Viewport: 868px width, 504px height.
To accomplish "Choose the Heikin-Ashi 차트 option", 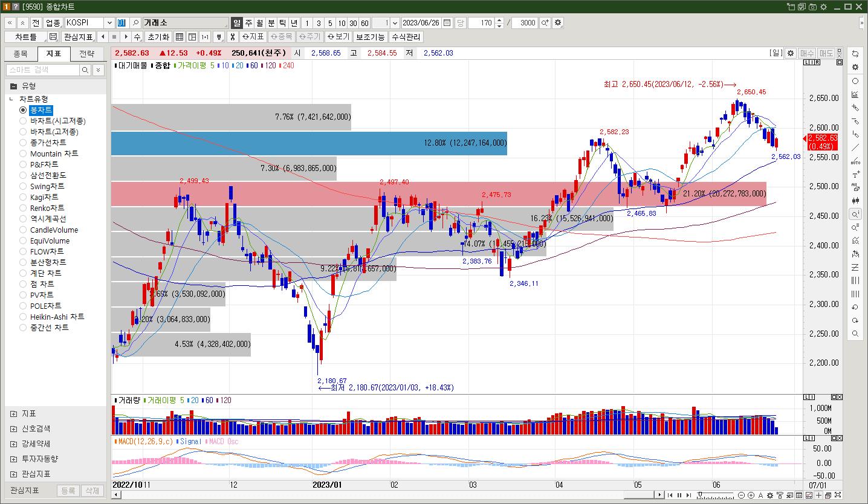I will 23,317.
